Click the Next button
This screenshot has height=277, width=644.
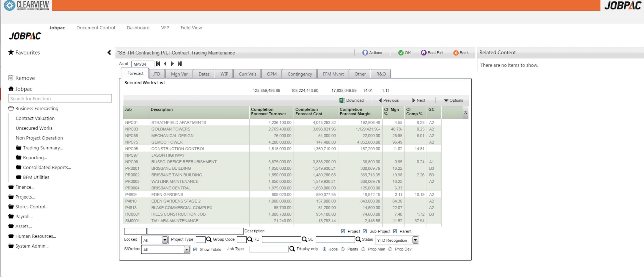tap(419, 100)
